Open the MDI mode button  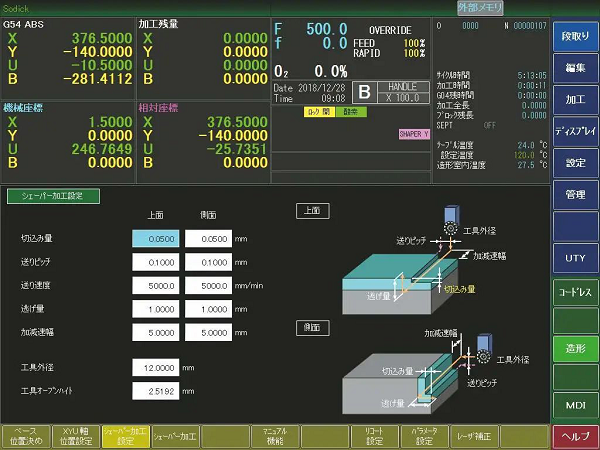pos(575,405)
